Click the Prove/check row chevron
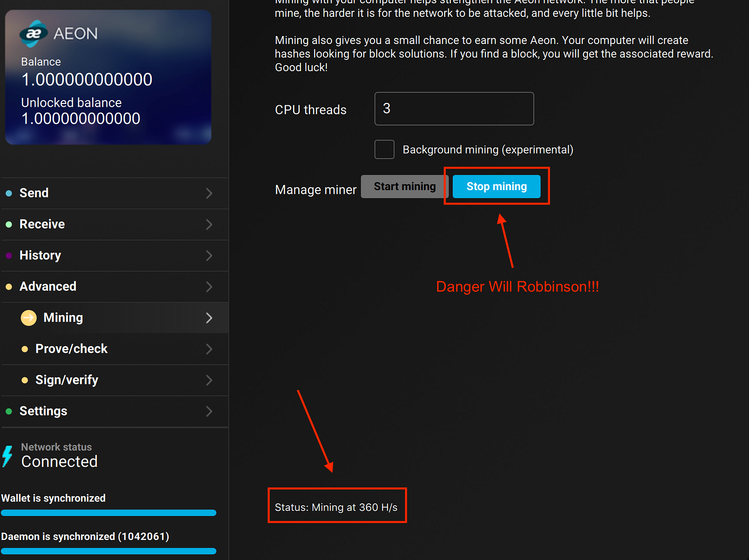Screen dimensions: 749x560 pos(209,349)
